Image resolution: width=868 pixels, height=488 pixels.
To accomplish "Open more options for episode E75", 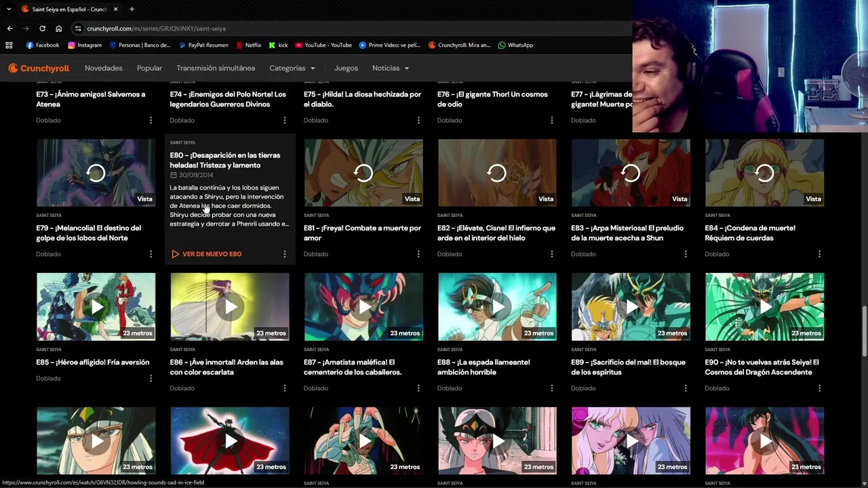I will (x=418, y=120).
